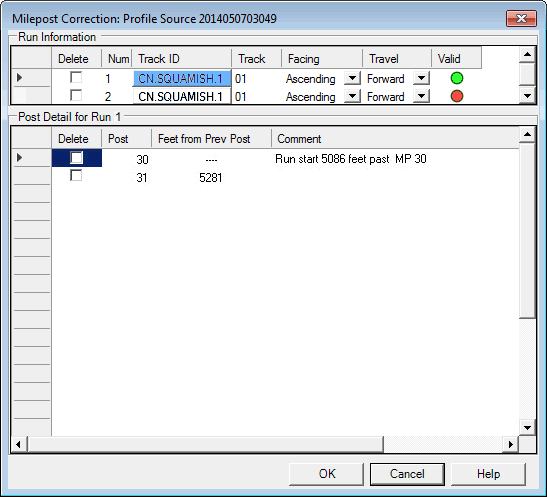
Task: Check the Delete box for run 2
Action: pyautogui.click(x=76, y=95)
